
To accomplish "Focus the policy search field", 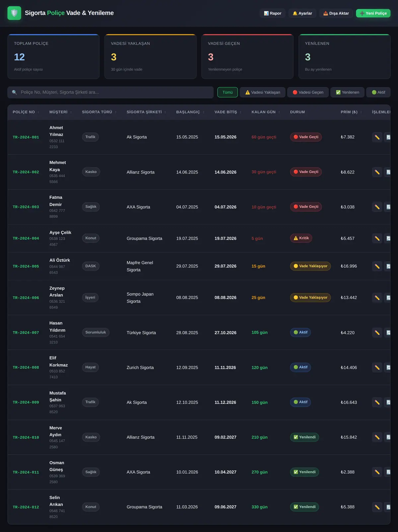I will point(110,92).
